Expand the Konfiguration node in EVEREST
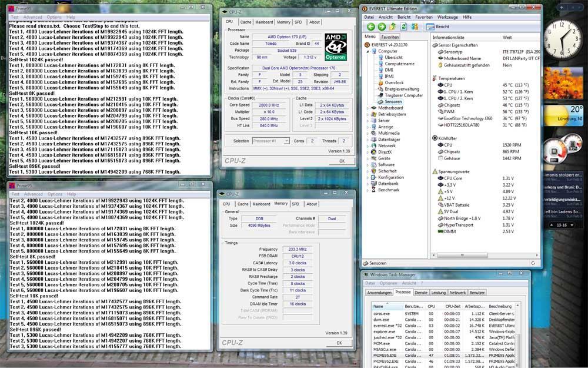This screenshot has height=368, width=588. pyautogui.click(x=367, y=177)
